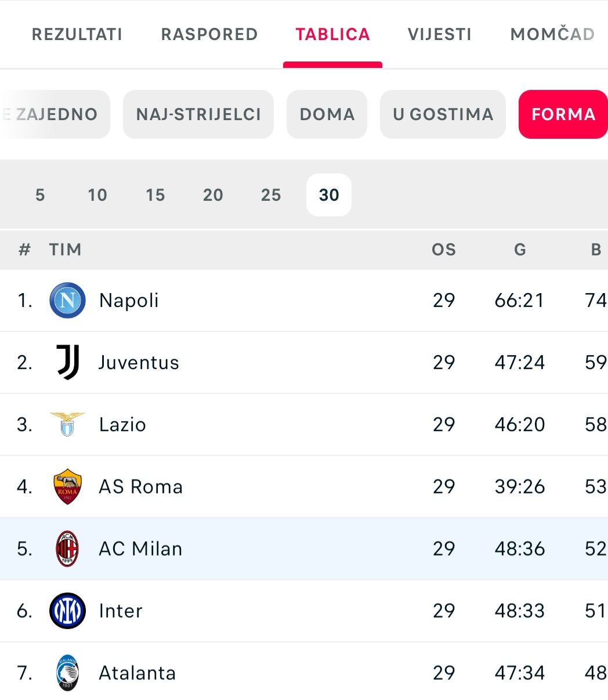The width and height of the screenshot is (608, 700).
Task: Select the 30 matches option
Action: coord(329,195)
